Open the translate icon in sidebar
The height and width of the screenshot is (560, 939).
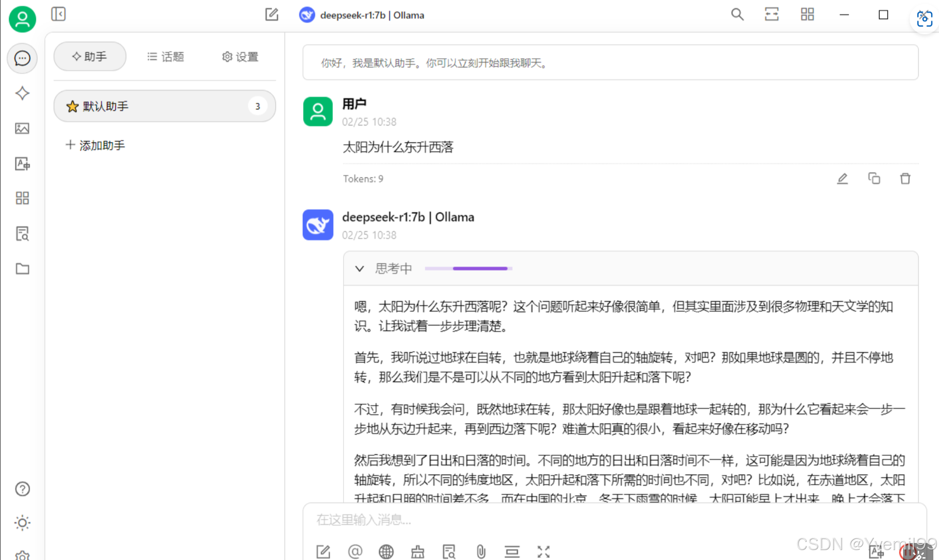click(x=22, y=164)
